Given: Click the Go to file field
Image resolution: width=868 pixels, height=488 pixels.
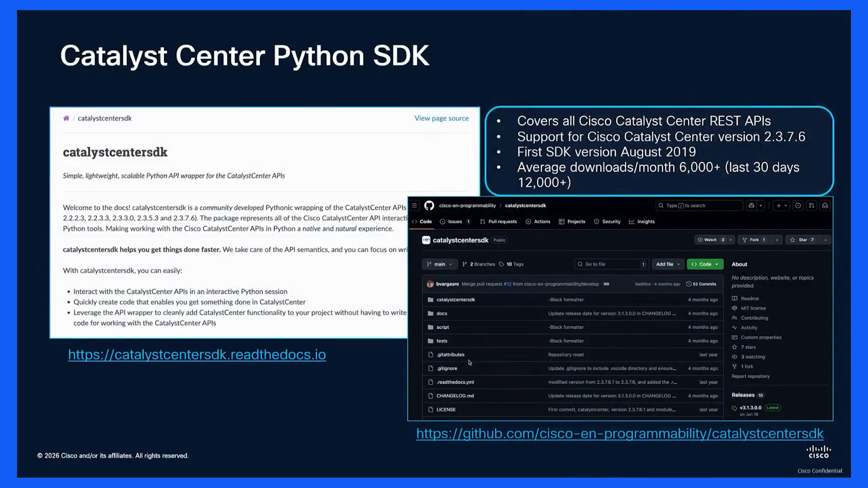Looking at the screenshot, I should pyautogui.click(x=612, y=264).
